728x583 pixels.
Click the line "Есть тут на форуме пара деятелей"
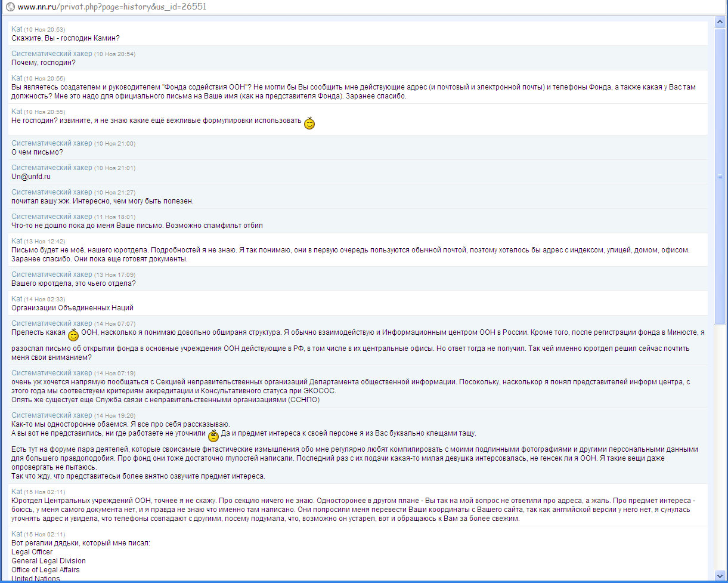point(355,449)
